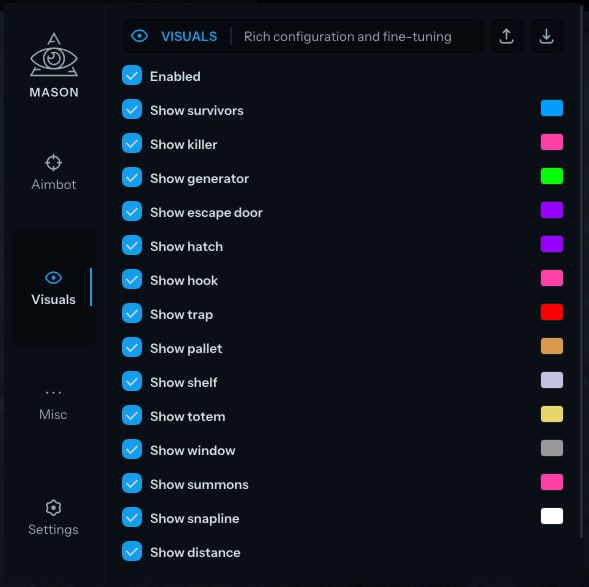This screenshot has height=587, width=589.
Task: Toggle the Show distance checkbox
Action: click(x=132, y=551)
